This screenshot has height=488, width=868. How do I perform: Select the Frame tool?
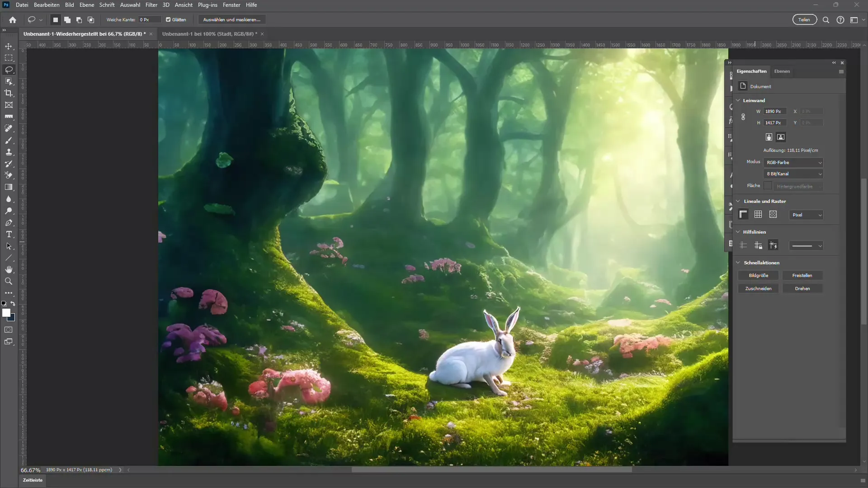[x=9, y=105]
